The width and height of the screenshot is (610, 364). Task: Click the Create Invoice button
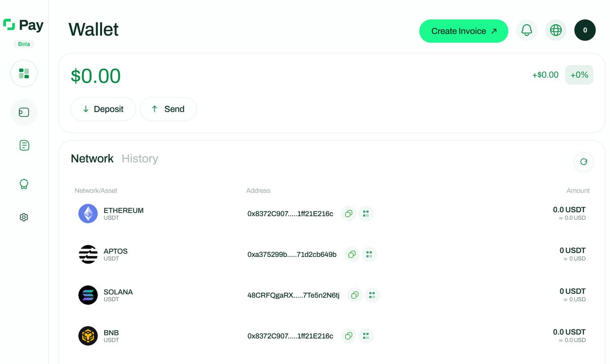[x=464, y=31]
